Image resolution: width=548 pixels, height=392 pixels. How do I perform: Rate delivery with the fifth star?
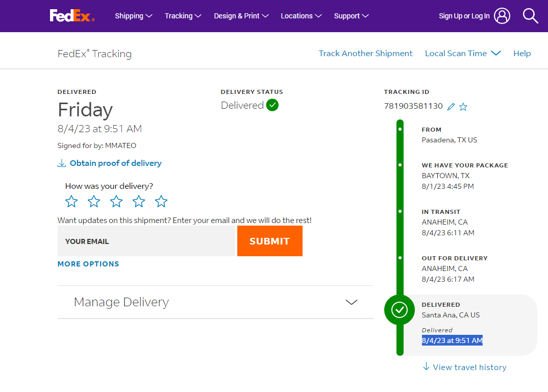click(x=161, y=202)
